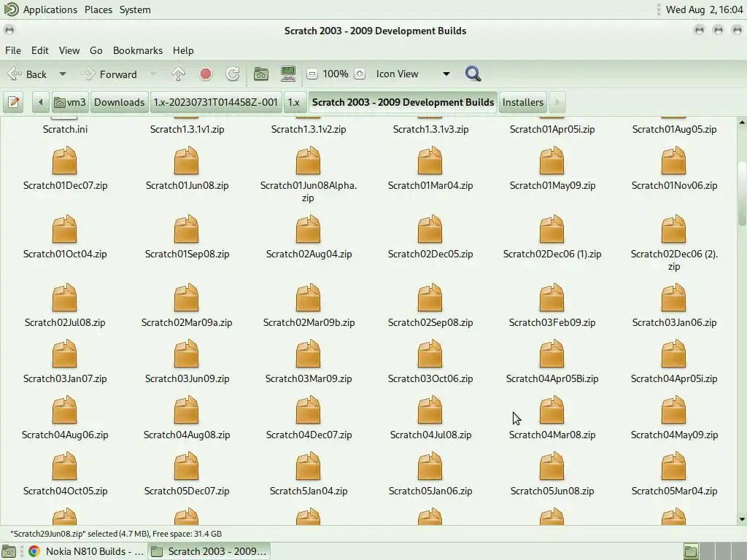The height and width of the screenshot is (560, 747).
Task: Click the magnifier Search icon
Action: coord(473,74)
